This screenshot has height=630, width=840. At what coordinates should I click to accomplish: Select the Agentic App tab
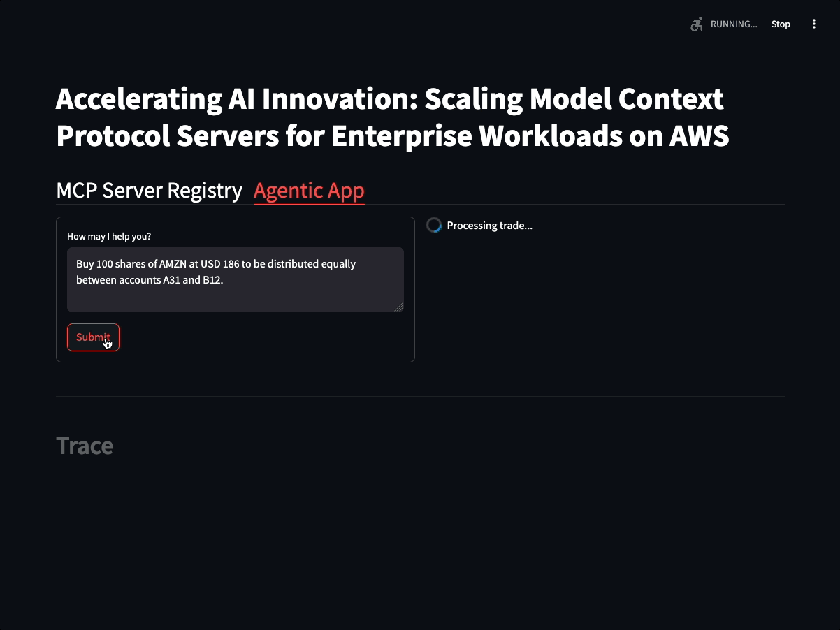[309, 190]
